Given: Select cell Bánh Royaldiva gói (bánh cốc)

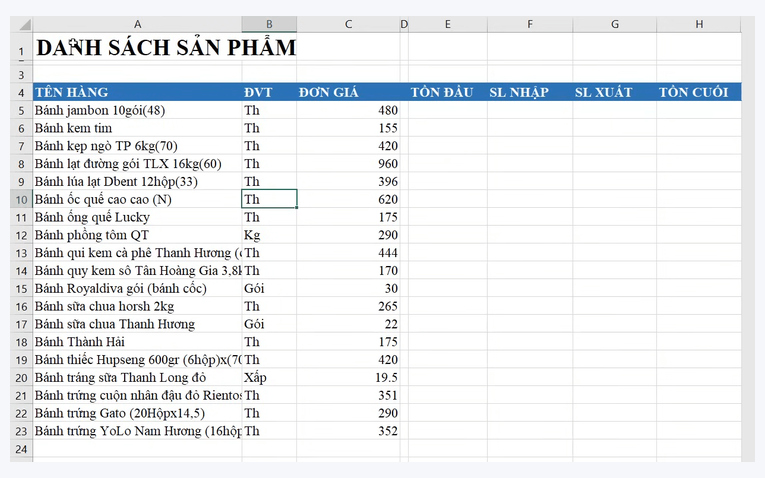Looking at the screenshot, I should click(137, 288).
